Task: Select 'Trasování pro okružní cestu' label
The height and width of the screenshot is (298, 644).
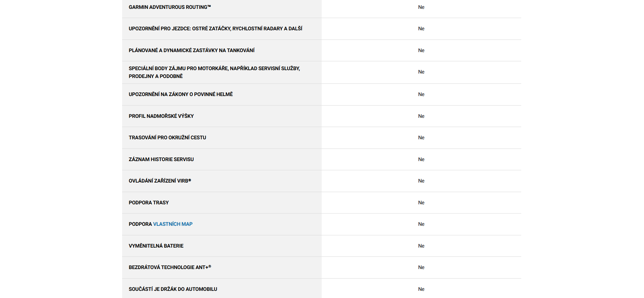Action: [167, 138]
